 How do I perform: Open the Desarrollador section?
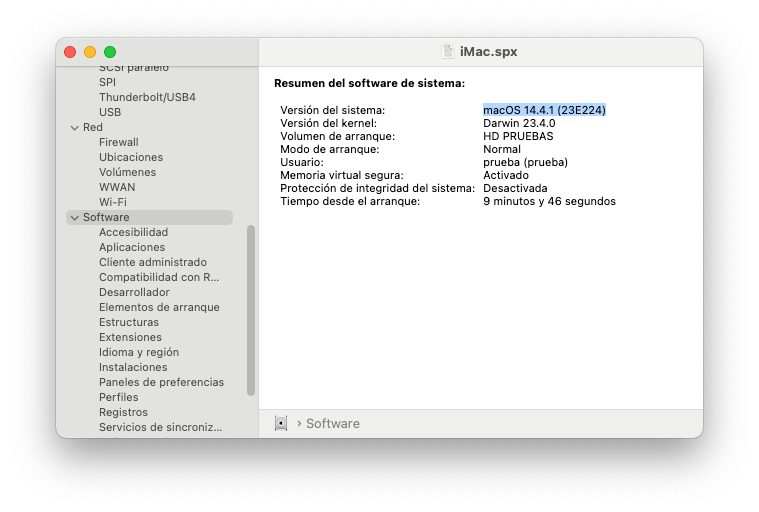tap(134, 292)
